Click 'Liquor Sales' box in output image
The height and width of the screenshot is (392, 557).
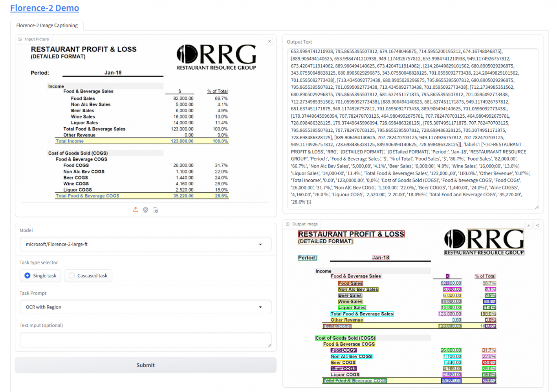352,308
